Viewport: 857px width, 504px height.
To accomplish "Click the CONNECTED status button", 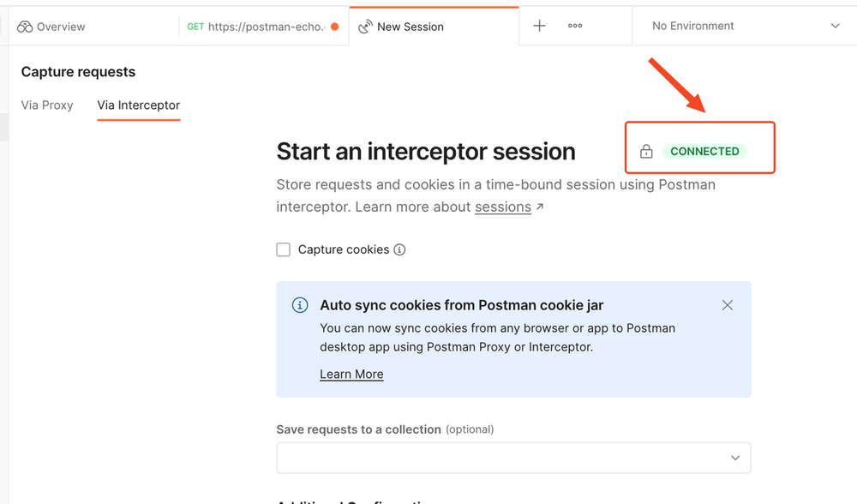I will coord(703,151).
